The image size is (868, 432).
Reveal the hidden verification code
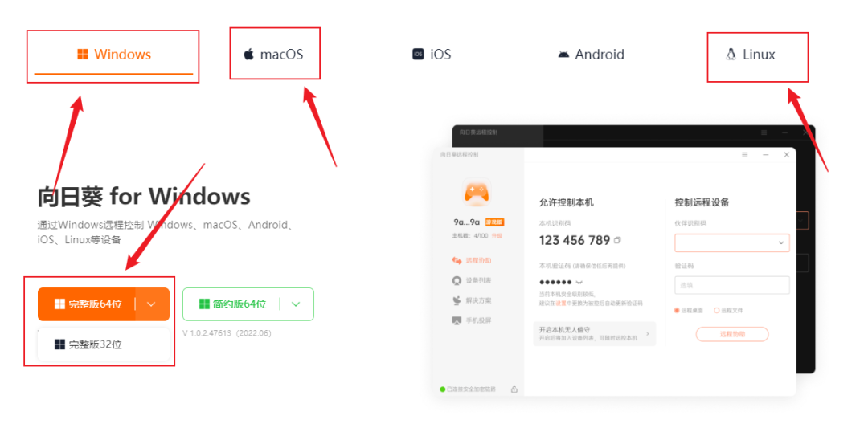click(x=579, y=282)
